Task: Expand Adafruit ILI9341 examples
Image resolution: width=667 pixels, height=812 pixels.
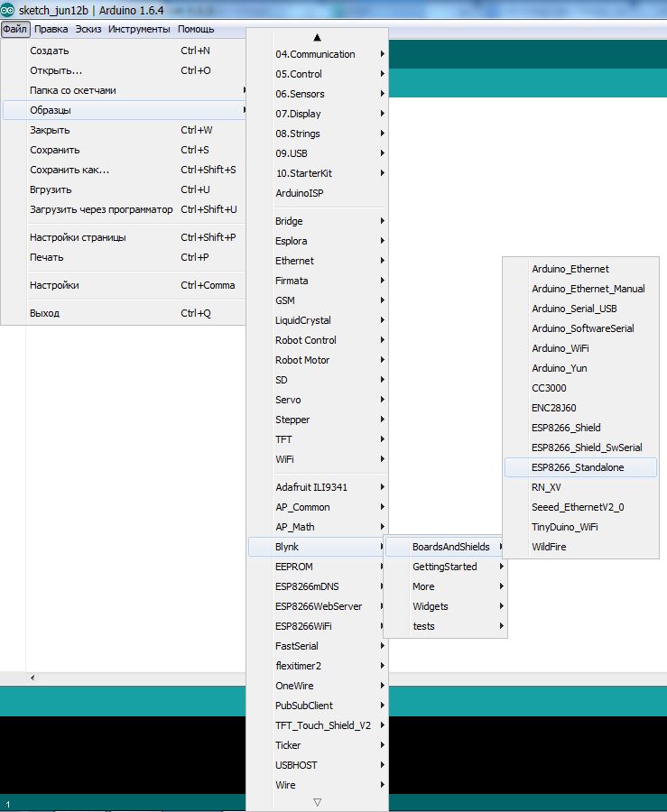Action: click(318, 487)
